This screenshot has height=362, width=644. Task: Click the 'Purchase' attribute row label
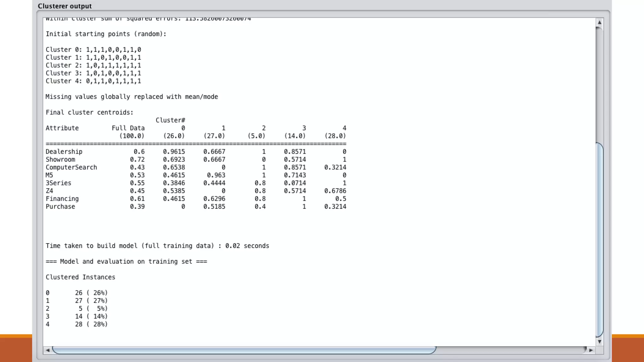click(60, 207)
